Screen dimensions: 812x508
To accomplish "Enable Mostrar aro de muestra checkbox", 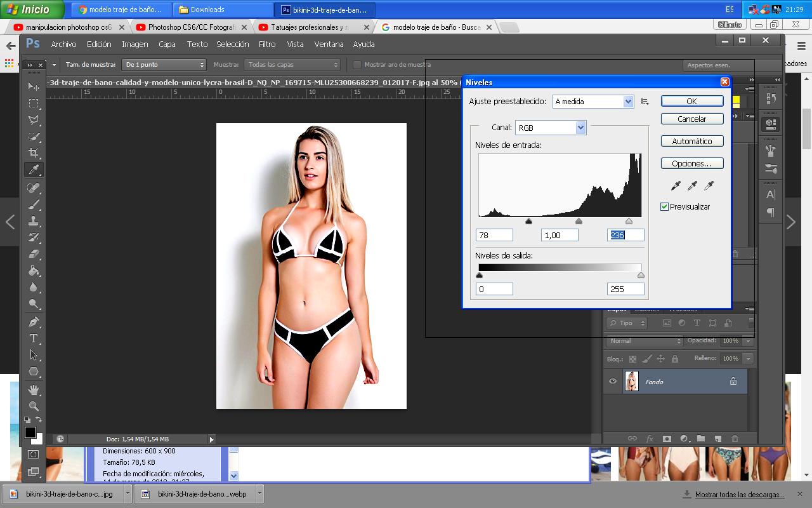I will click(357, 65).
